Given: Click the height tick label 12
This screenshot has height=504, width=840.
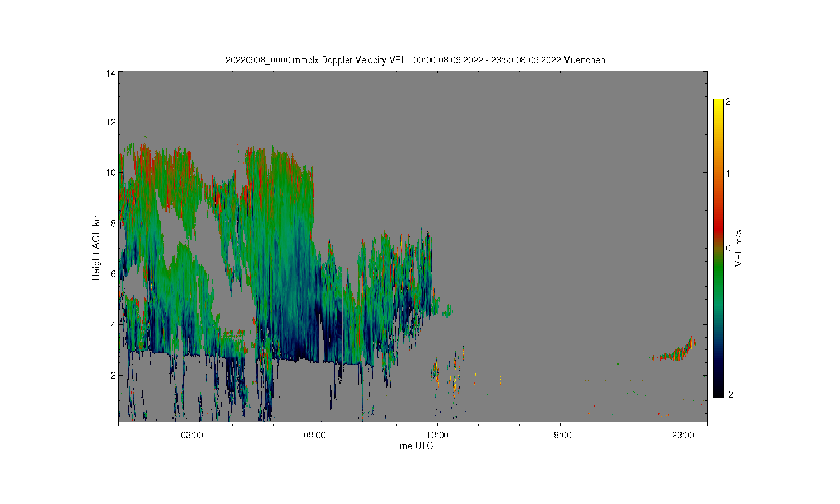Looking at the screenshot, I should (x=111, y=122).
